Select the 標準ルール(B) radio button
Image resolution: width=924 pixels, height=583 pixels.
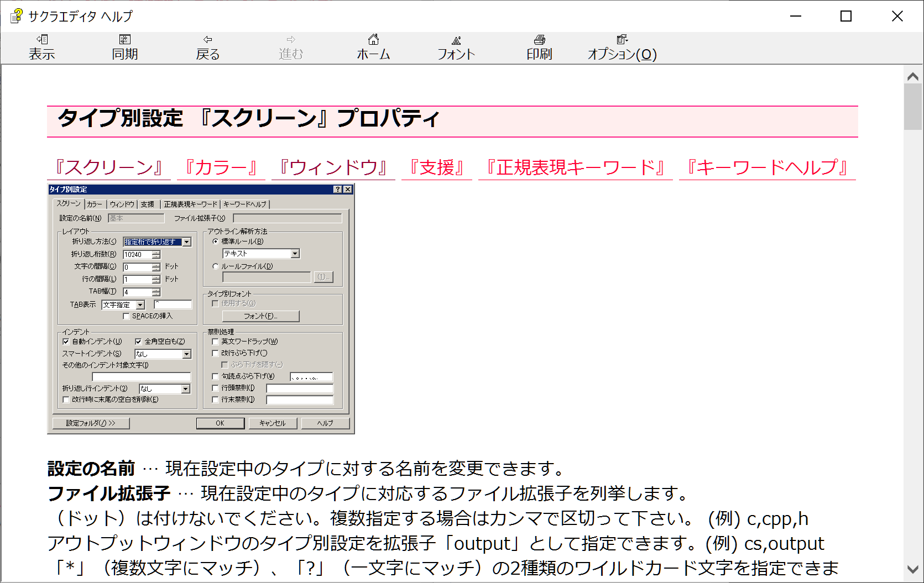[215, 241]
